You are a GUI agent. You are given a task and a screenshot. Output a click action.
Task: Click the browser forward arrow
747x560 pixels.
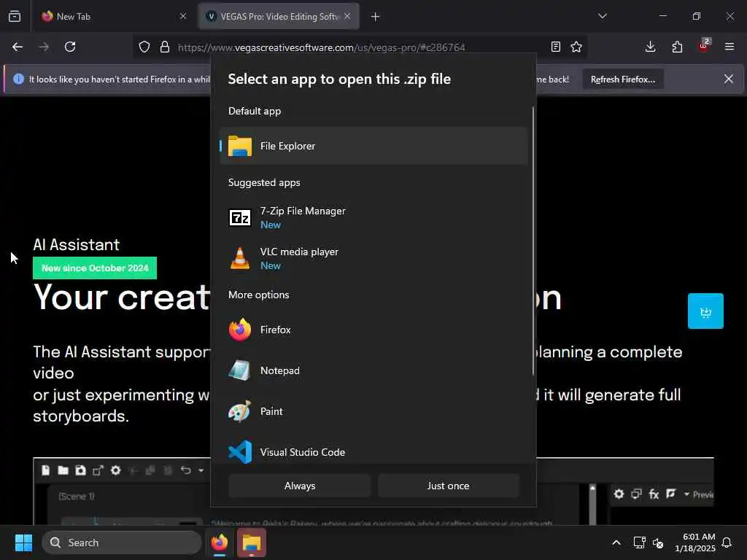(x=44, y=47)
